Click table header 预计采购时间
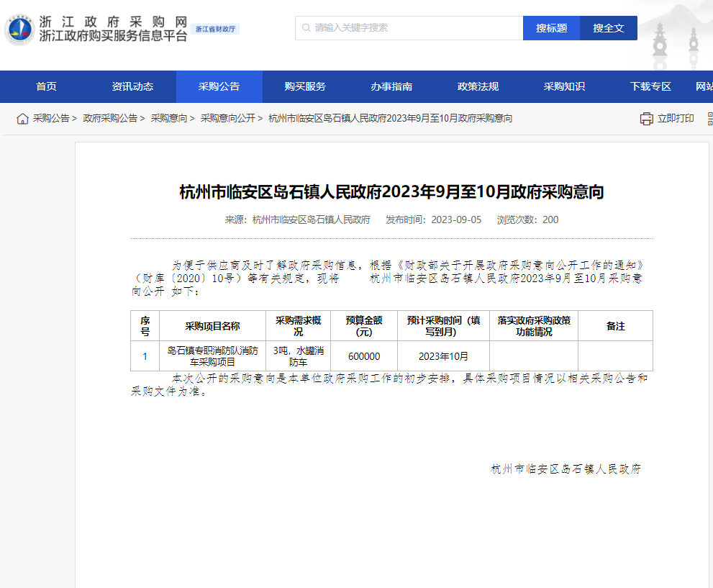The image size is (713, 588). click(x=443, y=326)
